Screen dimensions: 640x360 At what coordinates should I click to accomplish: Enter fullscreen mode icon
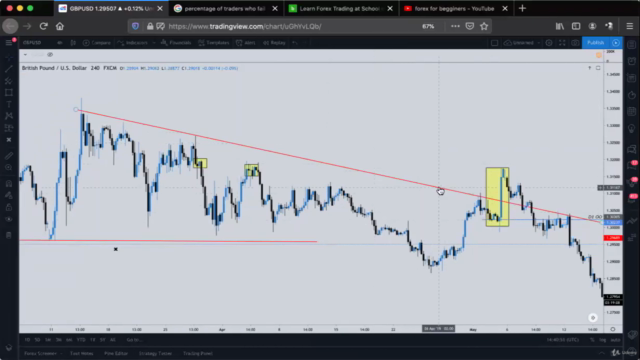(x=562, y=42)
